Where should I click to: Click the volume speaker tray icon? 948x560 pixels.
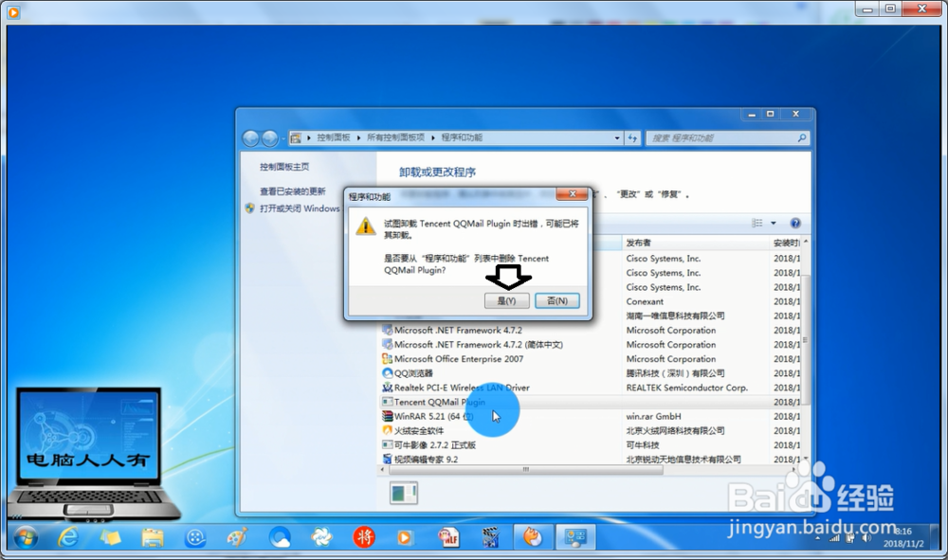click(x=866, y=537)
